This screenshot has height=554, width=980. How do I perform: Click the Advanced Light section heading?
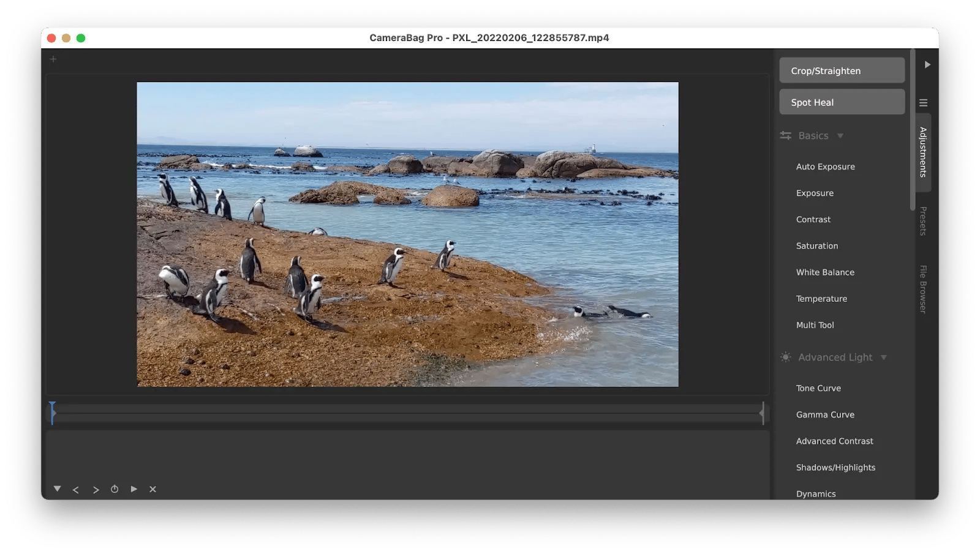click(x=835, y=357)
